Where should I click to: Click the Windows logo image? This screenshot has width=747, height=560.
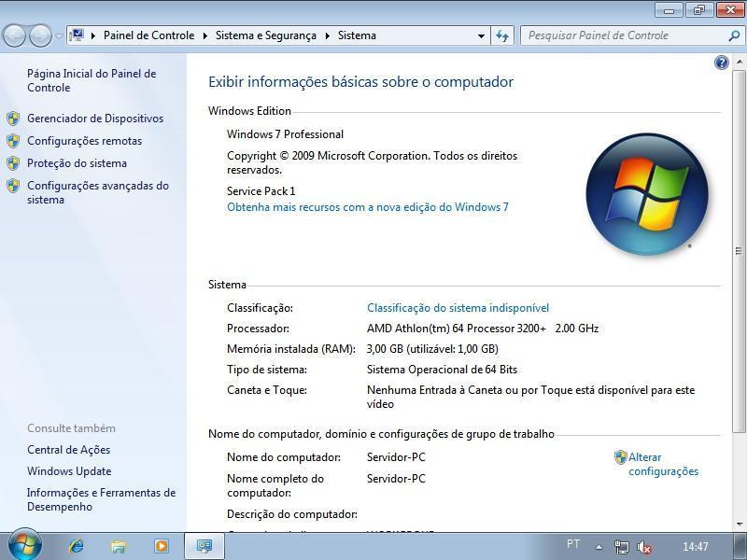pos(646,194)
